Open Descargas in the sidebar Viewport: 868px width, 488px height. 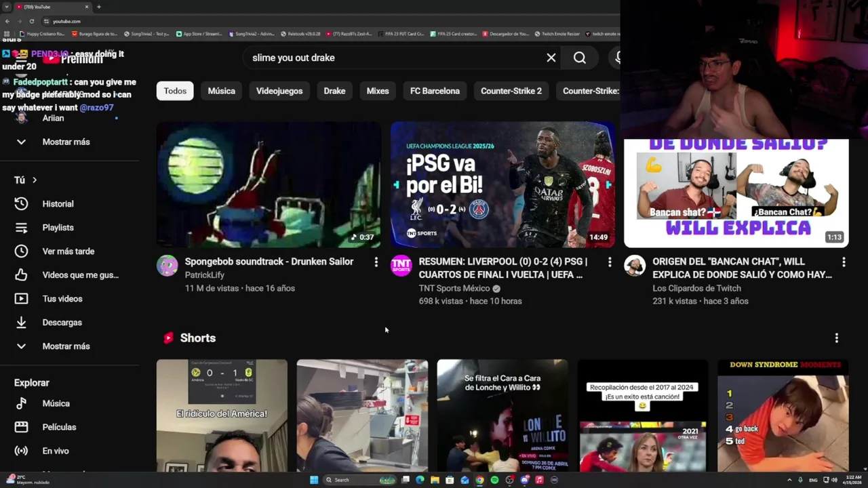point(62,322)
